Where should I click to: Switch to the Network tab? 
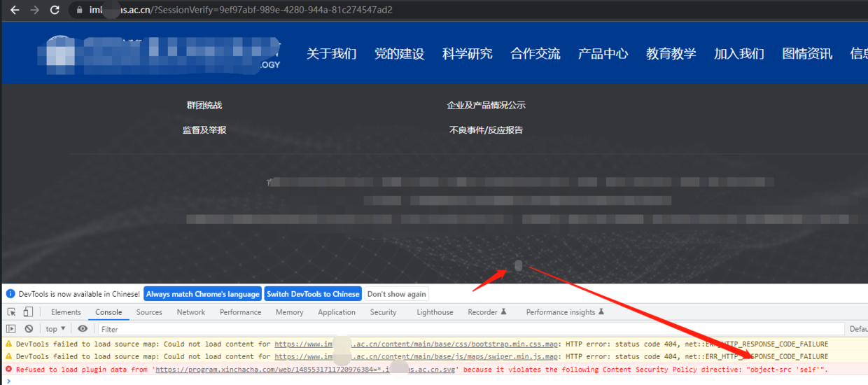(190, 312)
